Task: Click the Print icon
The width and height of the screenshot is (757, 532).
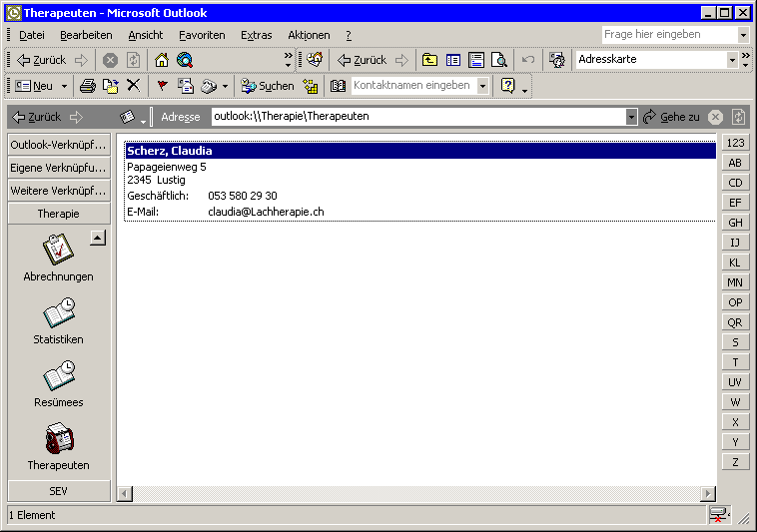Action: pos(87,86)
